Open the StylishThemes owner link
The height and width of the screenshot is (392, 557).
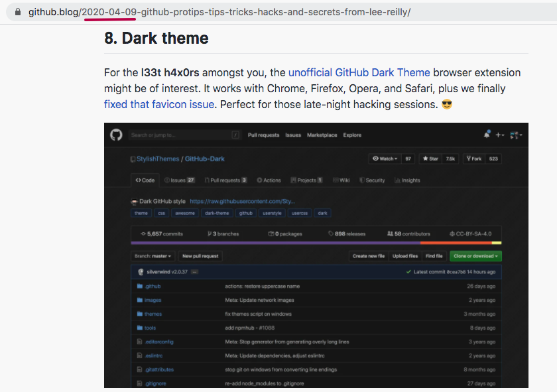158,159
